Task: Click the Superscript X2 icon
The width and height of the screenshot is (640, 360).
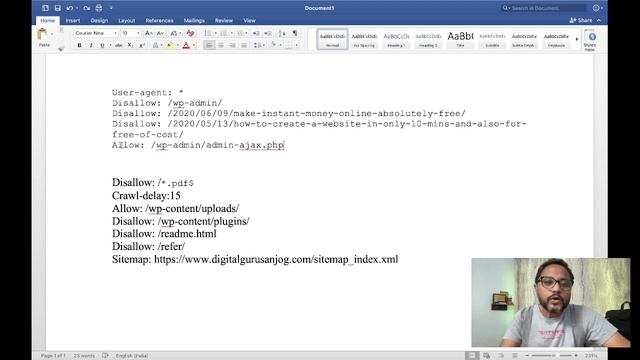Action: (x=142, y=45)
